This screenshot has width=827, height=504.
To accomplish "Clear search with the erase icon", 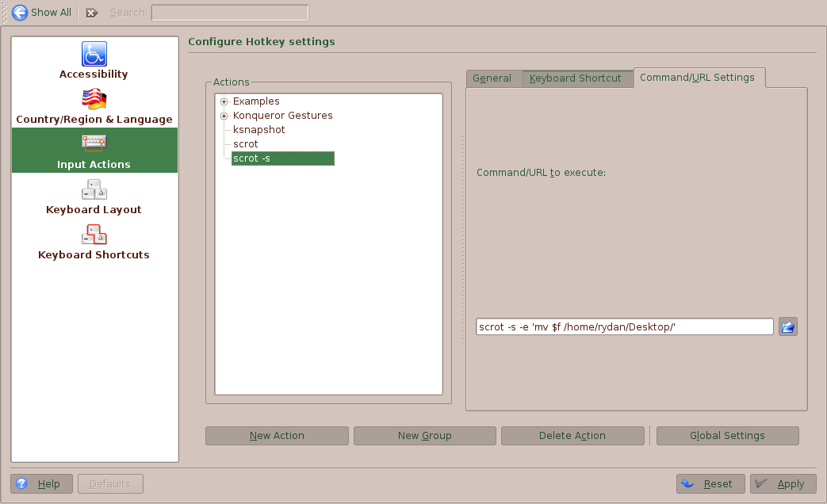I will click(92, 13).
